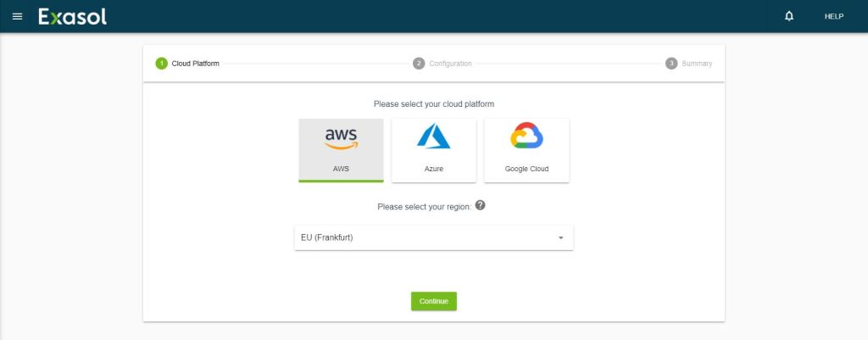Open the hamburger navigation menu
This screenshot has width=868, height=340.
coord(17,17)
